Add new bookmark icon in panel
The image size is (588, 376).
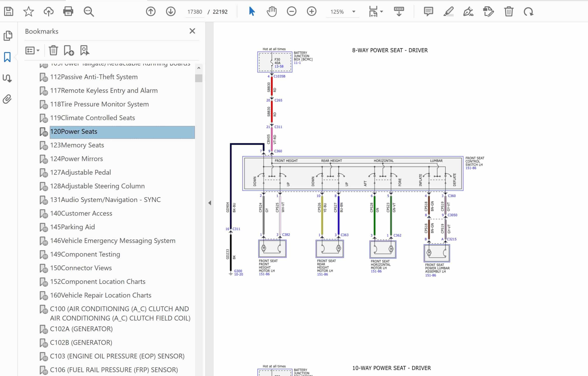pos(69,51)
